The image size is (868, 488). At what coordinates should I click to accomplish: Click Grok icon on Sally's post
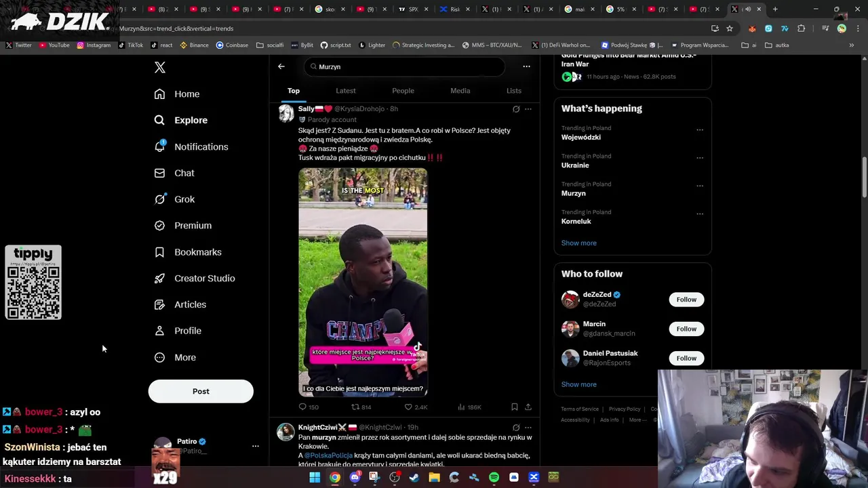(x=516, y=108)
